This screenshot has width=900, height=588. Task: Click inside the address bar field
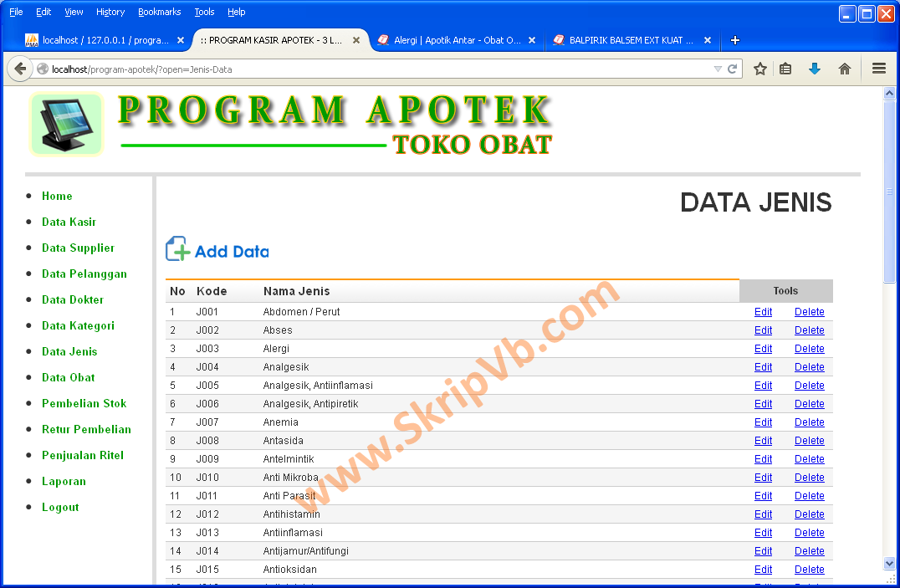click(335, 69)
